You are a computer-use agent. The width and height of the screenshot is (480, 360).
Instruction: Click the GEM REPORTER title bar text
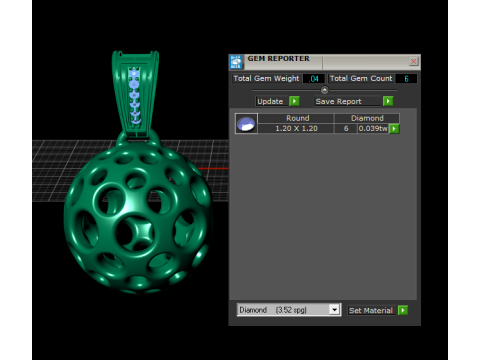278,58
